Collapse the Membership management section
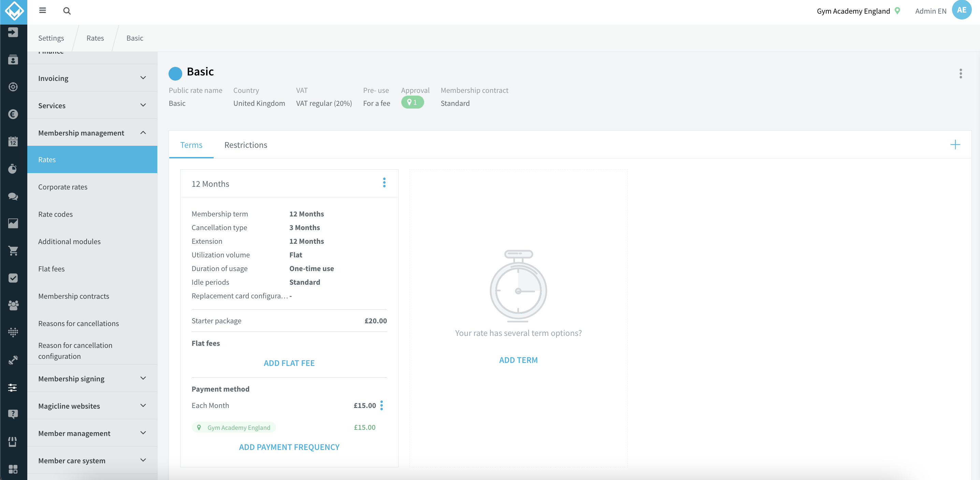 [x=92, y=133]
